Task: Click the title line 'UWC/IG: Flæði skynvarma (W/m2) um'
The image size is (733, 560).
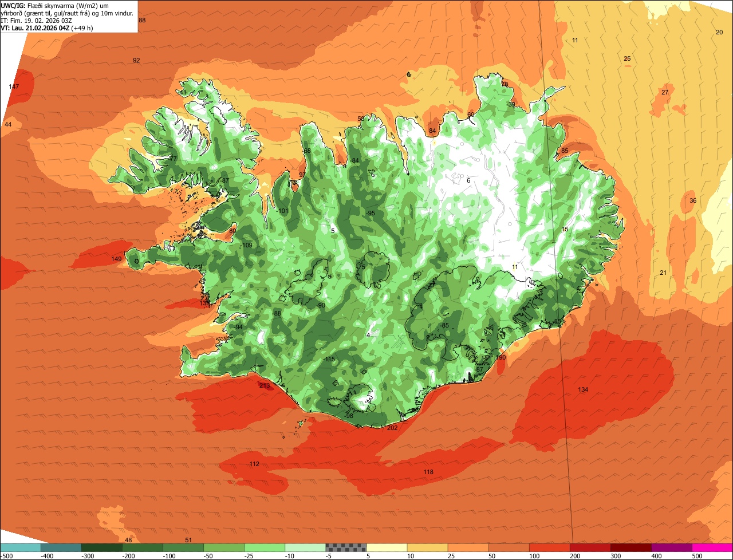Action: pos(55,6)
